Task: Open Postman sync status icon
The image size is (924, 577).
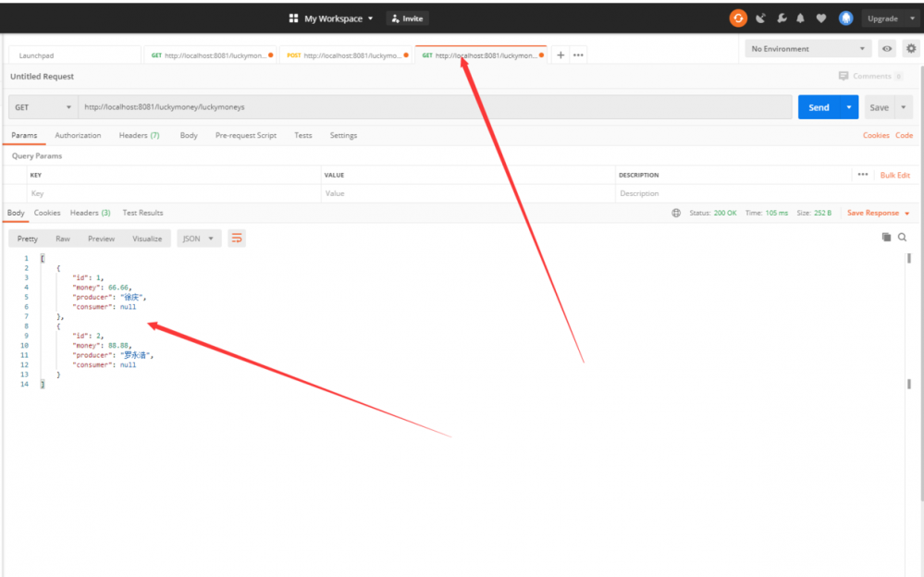Action: [737, 18]
